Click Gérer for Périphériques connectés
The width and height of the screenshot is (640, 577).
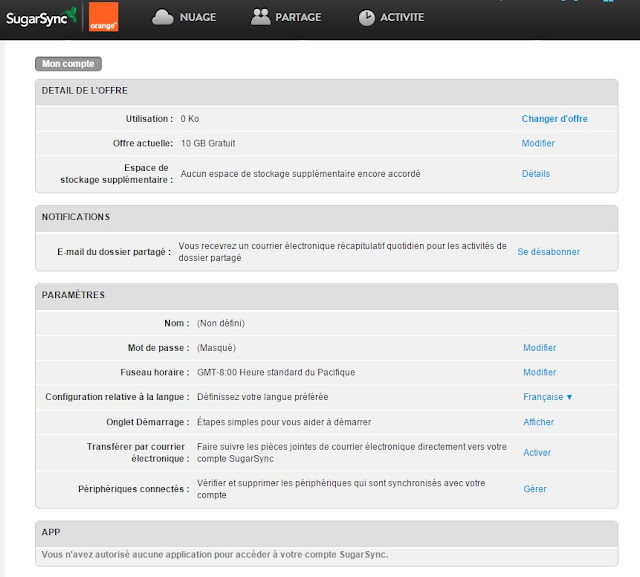pyautogui.click(x=535, y=489)
